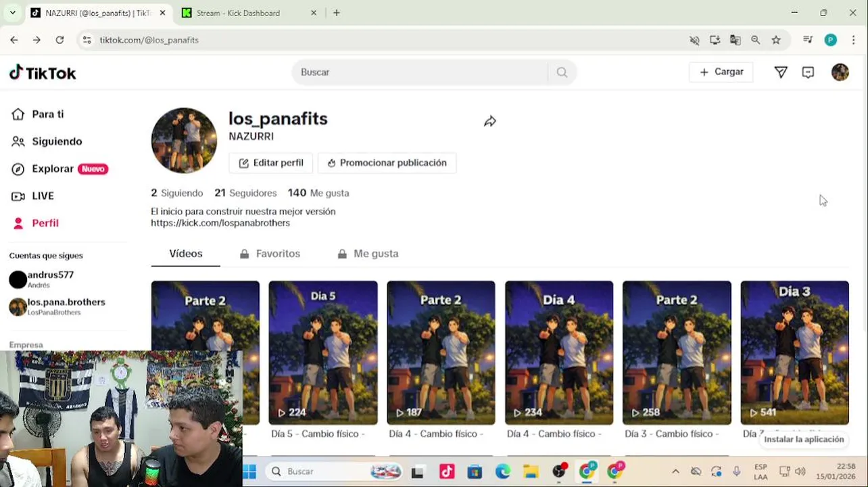Go back in browser history
The image size is (868, 487).
(14, 40)
